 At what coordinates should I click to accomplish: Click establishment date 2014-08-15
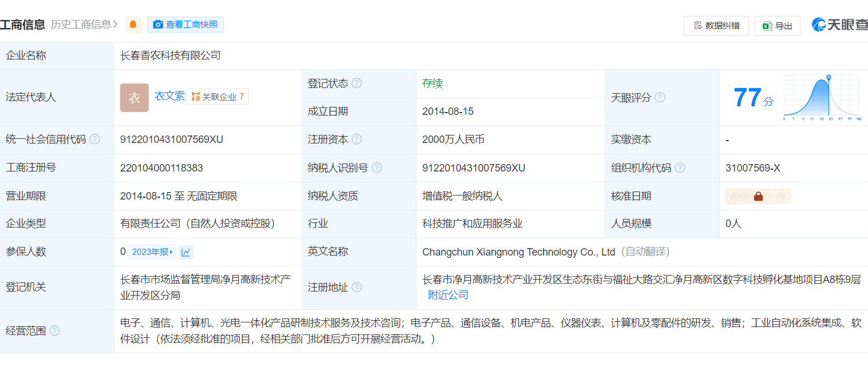448,111
